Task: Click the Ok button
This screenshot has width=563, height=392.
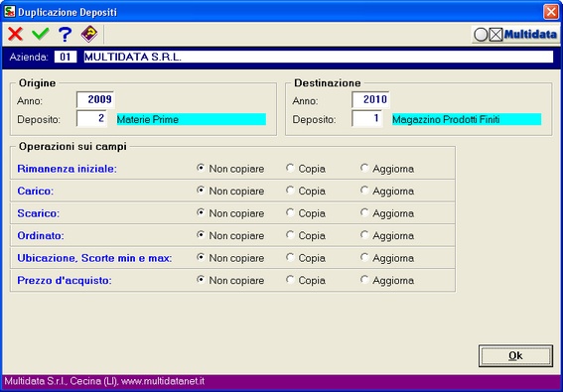Action: click(515, 355)
